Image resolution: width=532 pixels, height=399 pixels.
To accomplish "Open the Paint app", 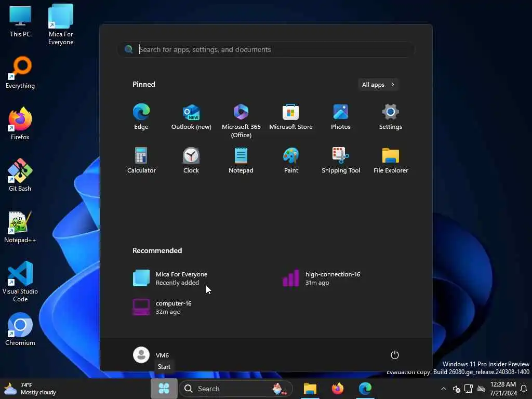I will (291, 161).
